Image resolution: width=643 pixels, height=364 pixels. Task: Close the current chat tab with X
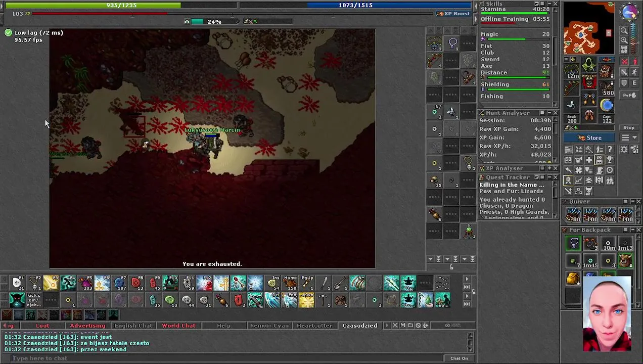point(395,326)
